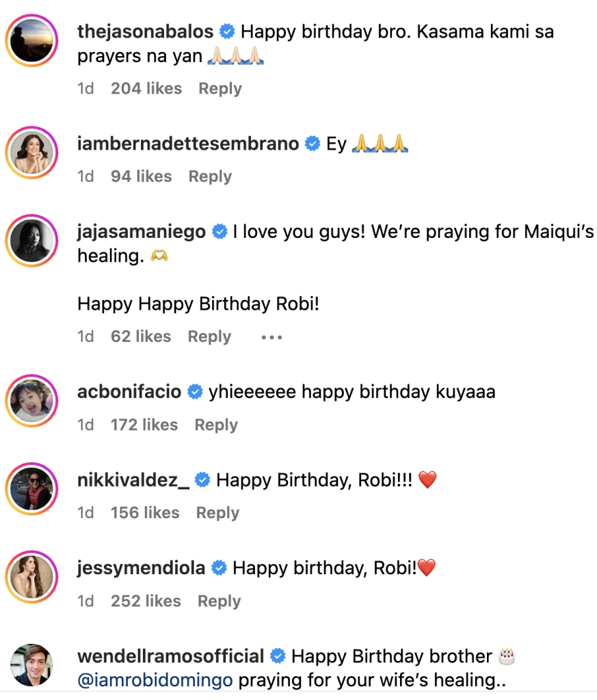Reply to nikkivaldez_ comment
597x700 pixels.
[217, 513]
